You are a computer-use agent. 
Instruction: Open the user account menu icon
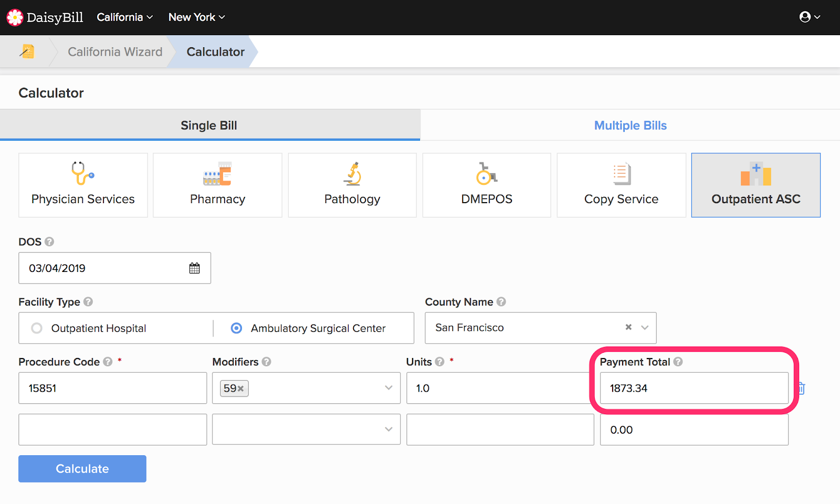pos(810,17)
